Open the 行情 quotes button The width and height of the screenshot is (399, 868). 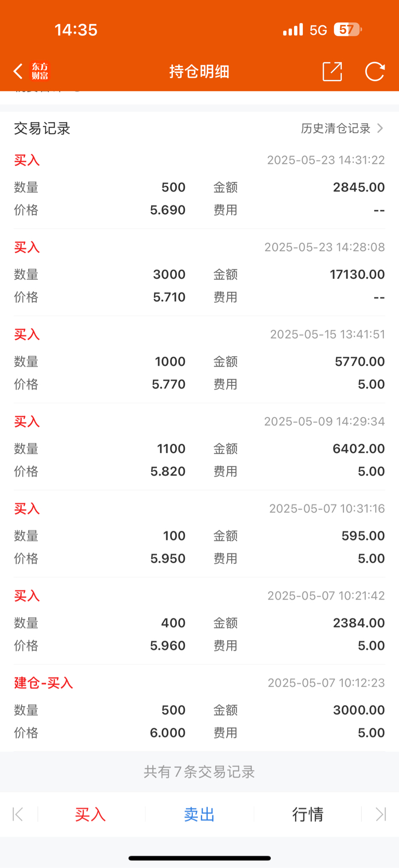(x=308, y=814)
